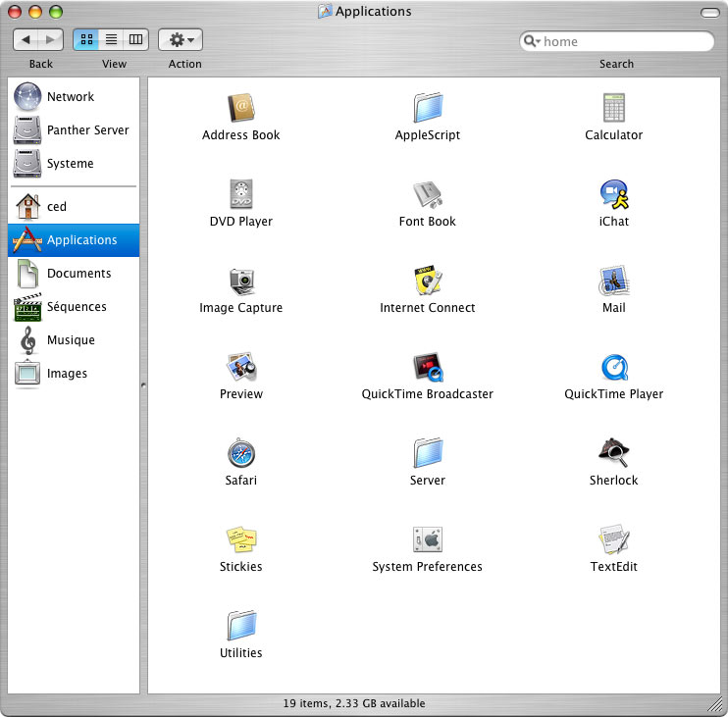The height and width of the screenshot is (717, 728).
Task: Click the System Preferences icon
Action: 428,539
